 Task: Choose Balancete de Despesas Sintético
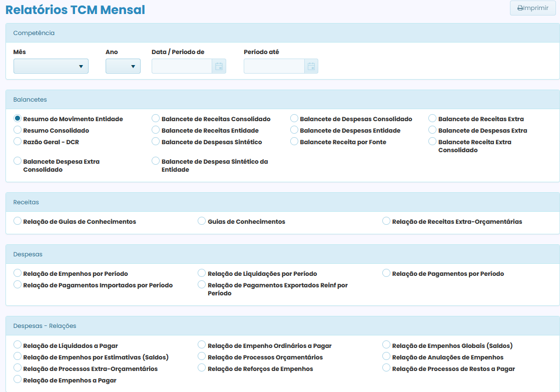click(x=156, y=142)
